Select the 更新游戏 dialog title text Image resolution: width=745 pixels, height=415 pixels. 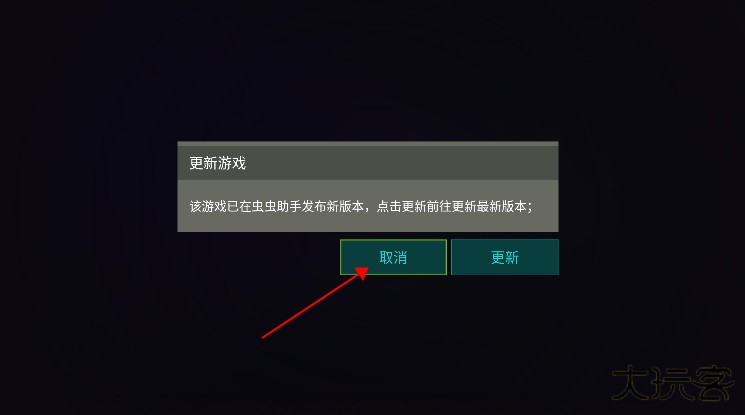pos(217,163)
